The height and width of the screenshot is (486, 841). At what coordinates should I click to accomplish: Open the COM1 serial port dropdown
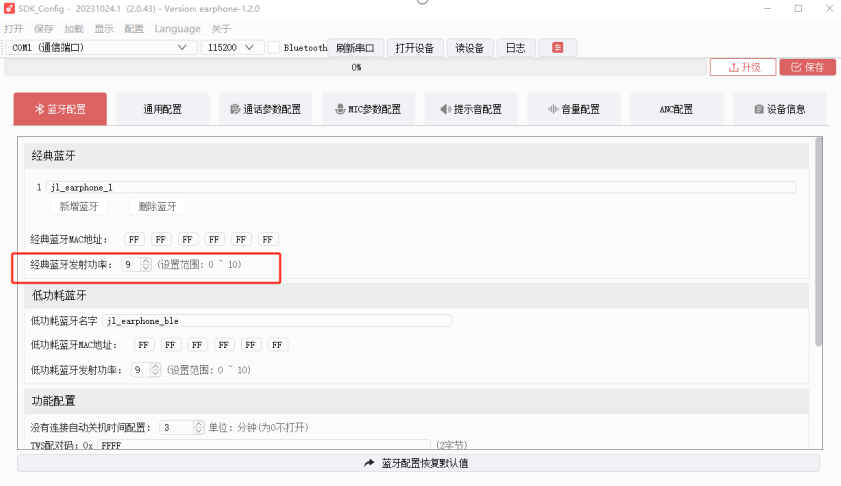click(x=101, y=48)
